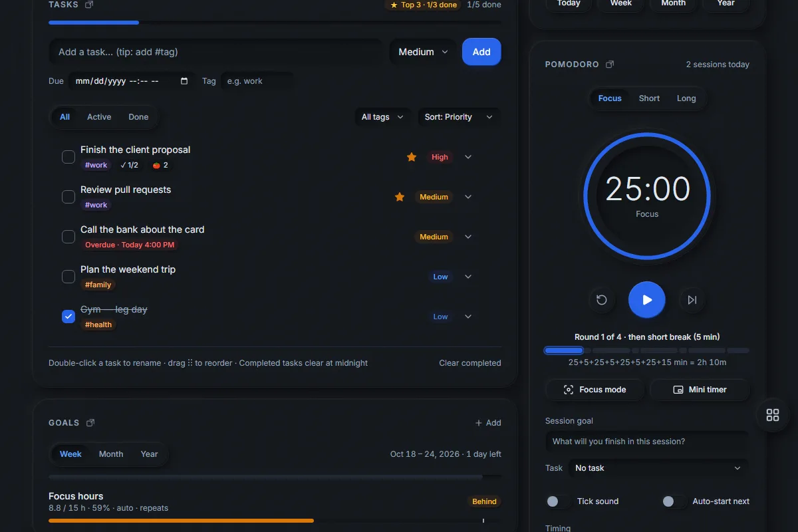
Task: Click the #family tag on weekend trip
Action: (x=98, y=285)
